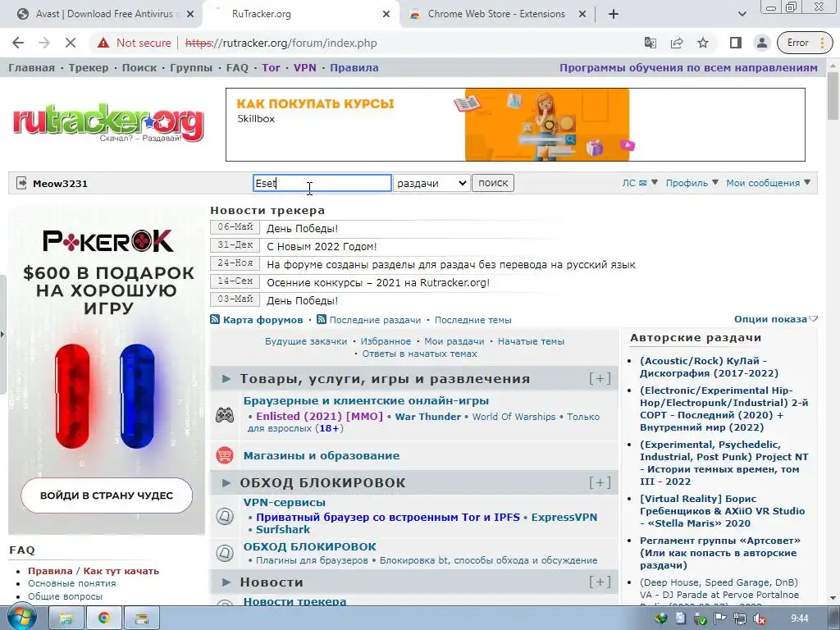Screen dimensions: 840x630
Task: Click the Error menu button
Action: 805,43
